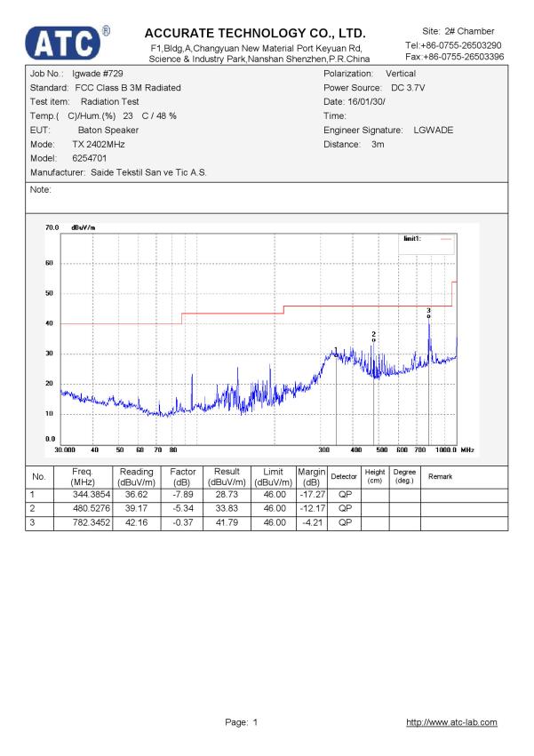Select the model number 6254701

(x=89, y=158)
